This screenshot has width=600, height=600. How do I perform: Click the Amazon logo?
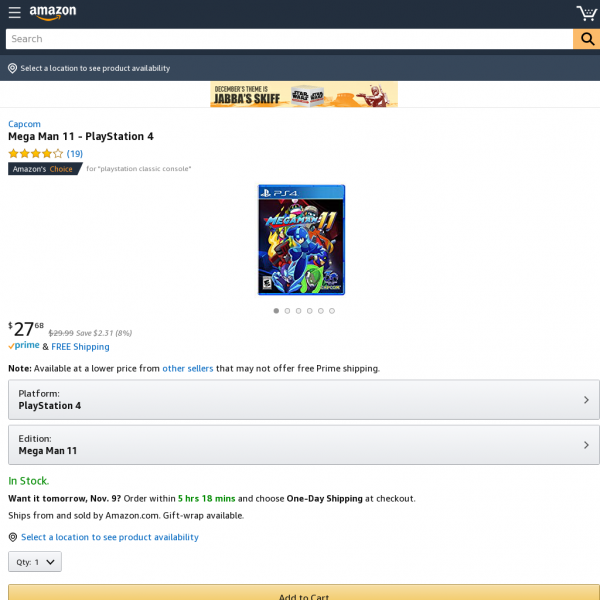pyautogui.click(x=53, y=13)
